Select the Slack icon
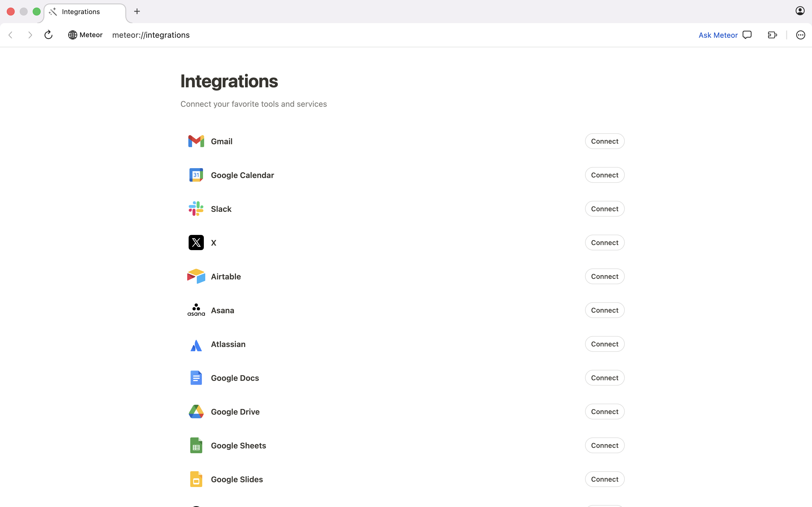This screenshot has width=812, height=507. point(196,208)
